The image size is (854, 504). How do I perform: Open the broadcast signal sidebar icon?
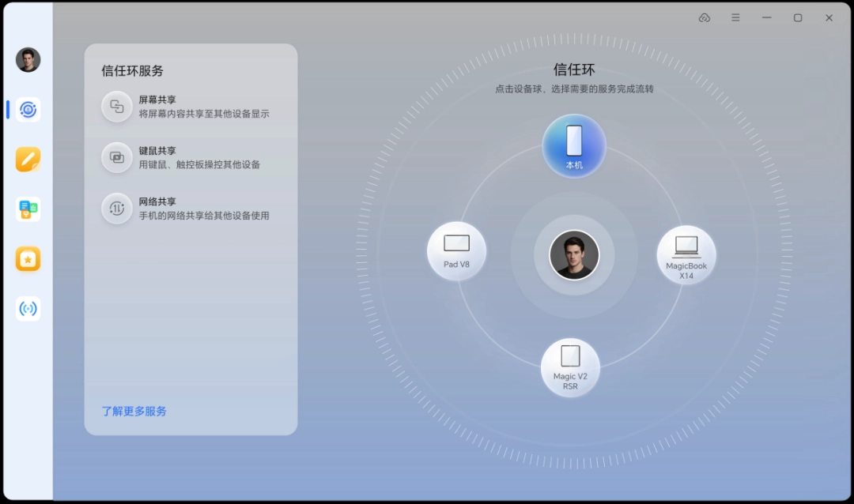pyautogui.click(x=28, y=309)
